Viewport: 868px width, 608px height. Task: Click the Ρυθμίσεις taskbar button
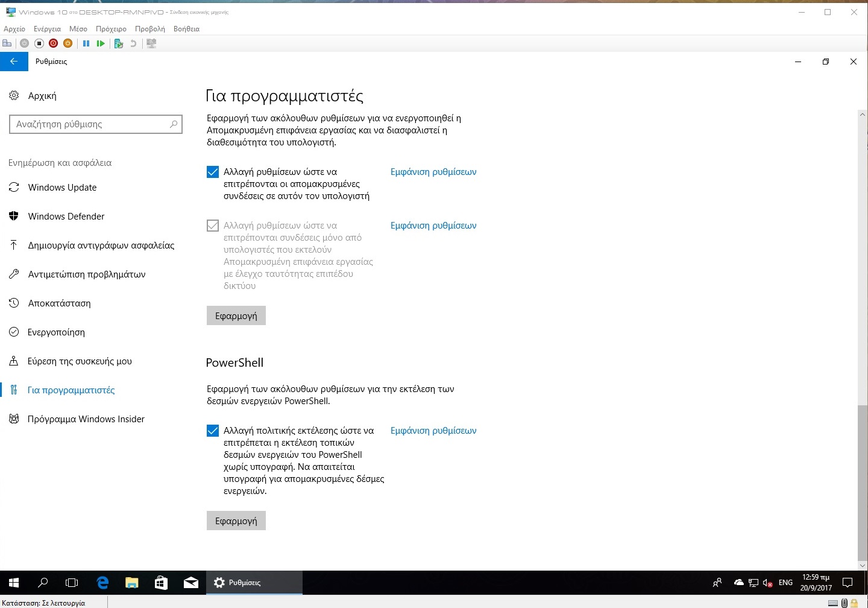(254, 583)
